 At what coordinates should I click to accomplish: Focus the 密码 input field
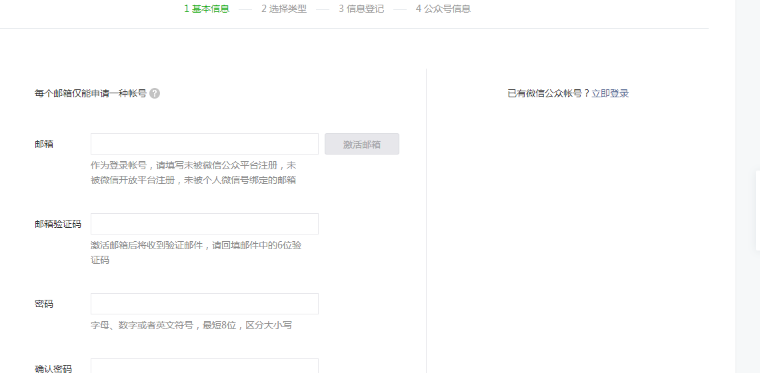[205, 304]
